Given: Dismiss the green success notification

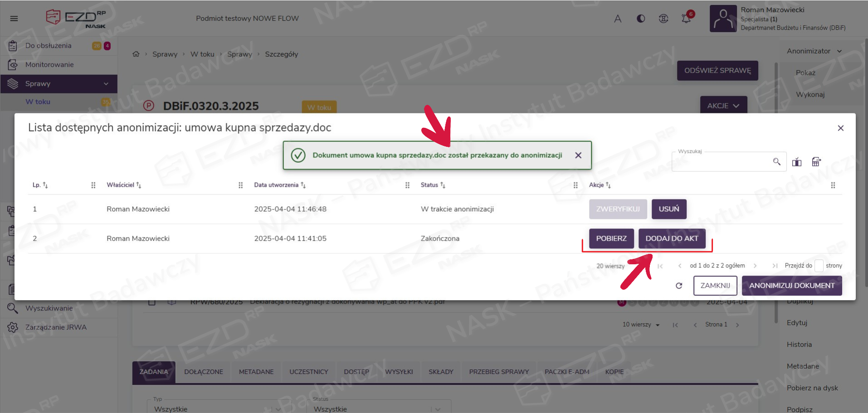Looking at the screenshot, I should click(x=578, y=155).
